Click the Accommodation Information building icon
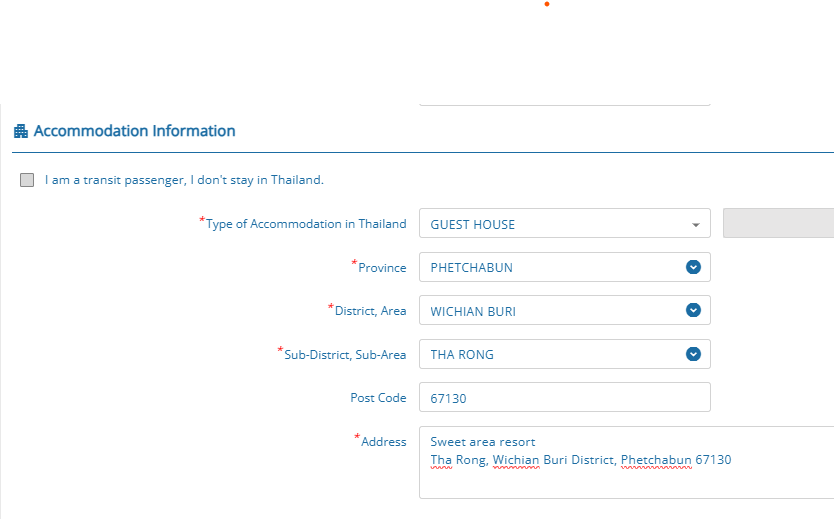 [20, 131]
